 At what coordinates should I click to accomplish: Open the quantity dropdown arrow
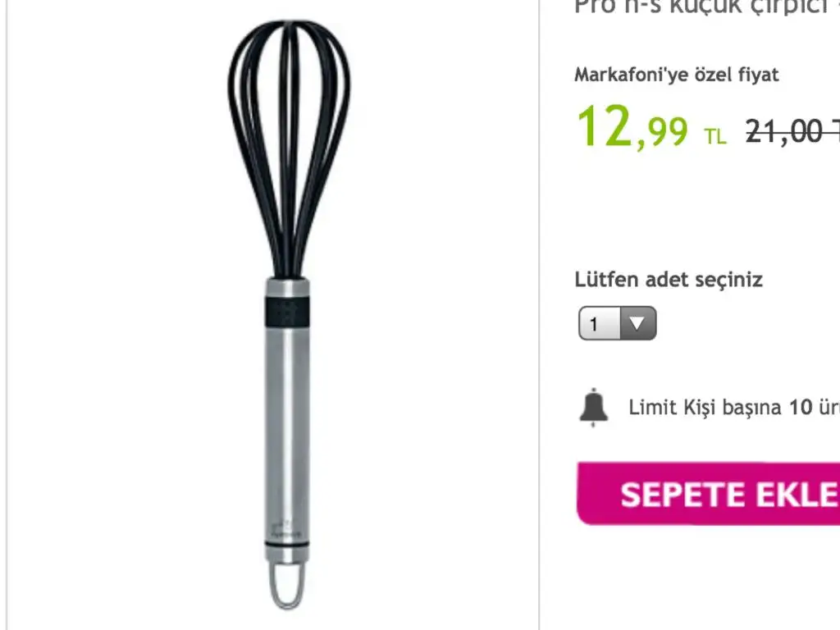637,323
